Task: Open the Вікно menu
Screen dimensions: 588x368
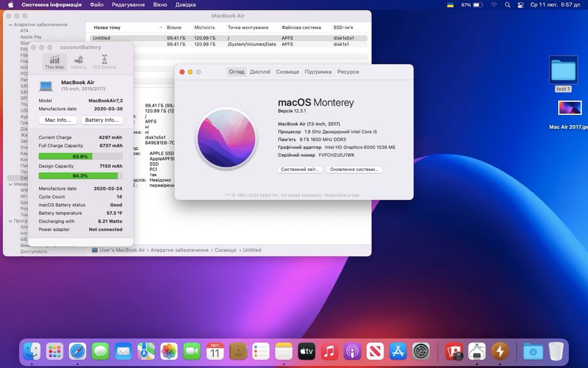Action: [x=160, y=5]
